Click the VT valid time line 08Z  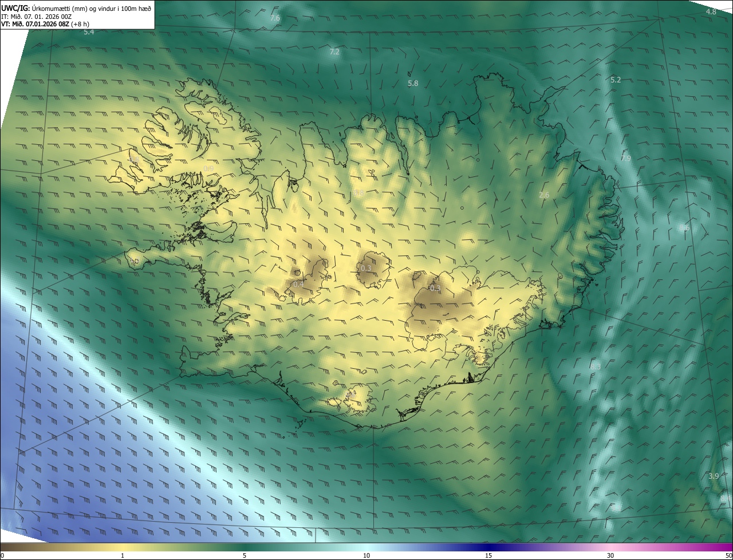(x=45, y=24)
